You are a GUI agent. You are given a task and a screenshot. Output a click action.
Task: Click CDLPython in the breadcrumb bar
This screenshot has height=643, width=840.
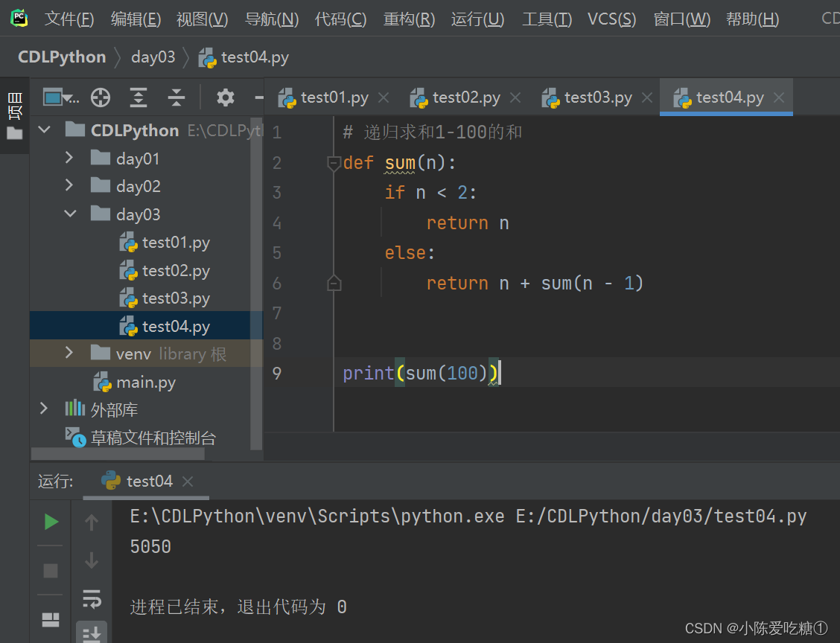[62, 57]
